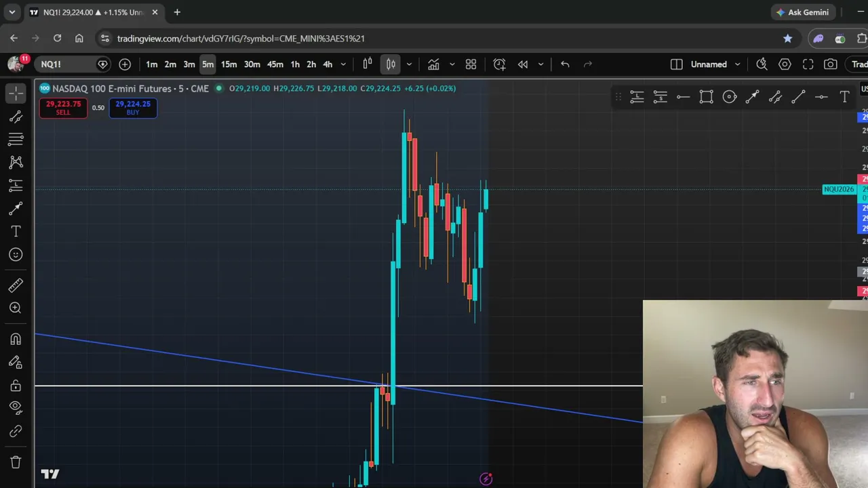
Task: Open the user profile avatar menu
Action: (16, 64)
